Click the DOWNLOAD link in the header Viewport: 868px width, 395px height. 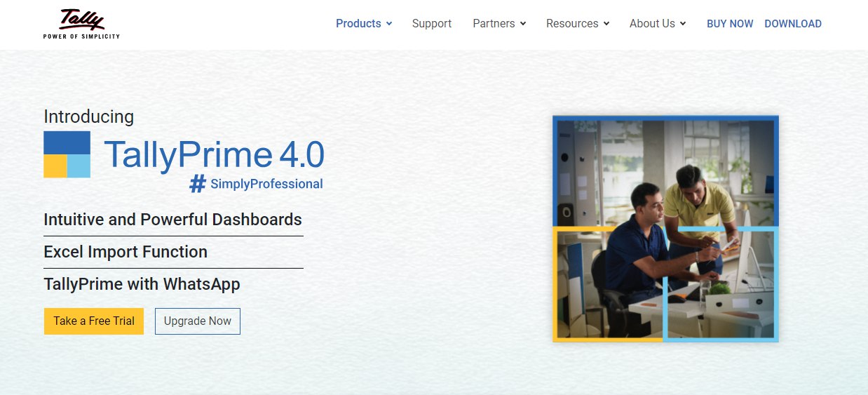792,23
